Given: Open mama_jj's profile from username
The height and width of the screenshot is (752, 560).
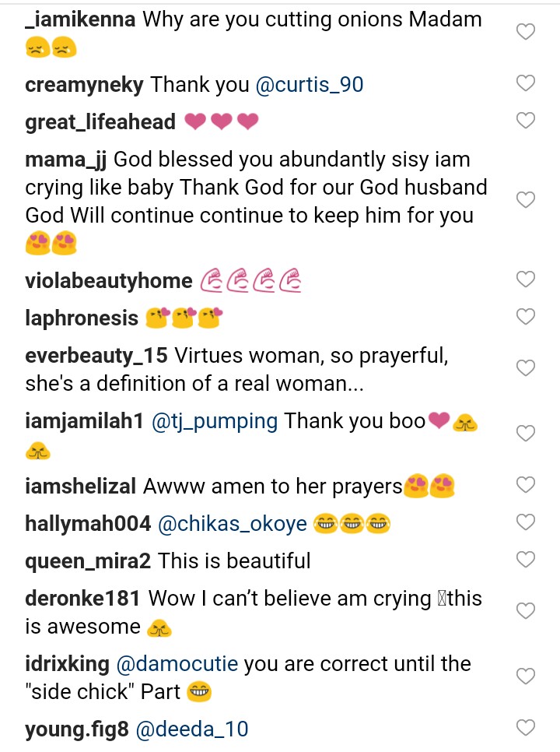Looking at the screenshot, I should 68,160.
